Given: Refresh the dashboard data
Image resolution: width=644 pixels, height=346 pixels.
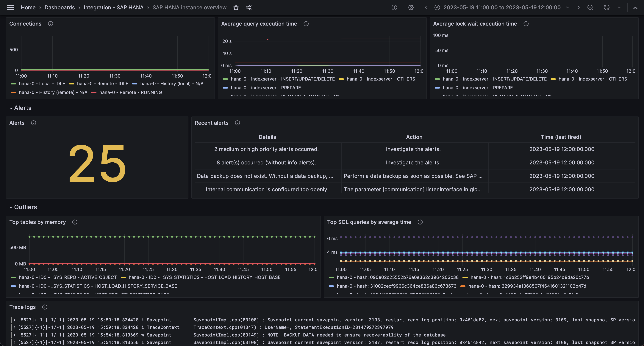Looking at the screenshot, I should (x=607, y=7).
